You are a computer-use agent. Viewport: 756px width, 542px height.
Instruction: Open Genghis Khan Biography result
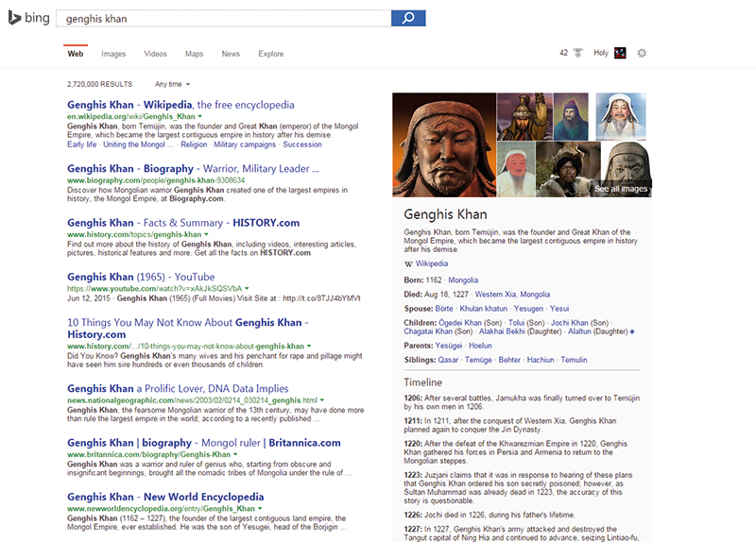coord(193,169)
